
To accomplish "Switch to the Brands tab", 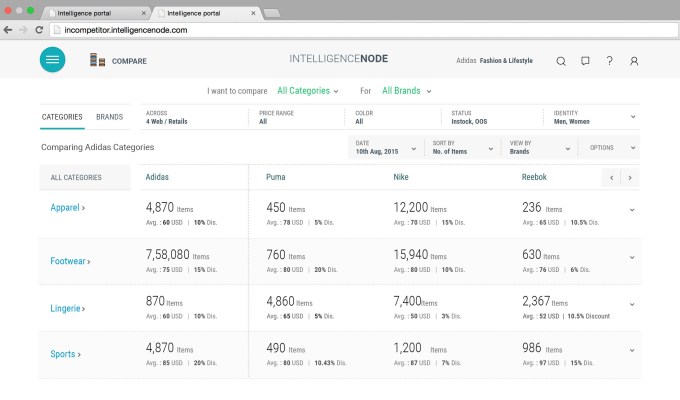I will [109, 117].
